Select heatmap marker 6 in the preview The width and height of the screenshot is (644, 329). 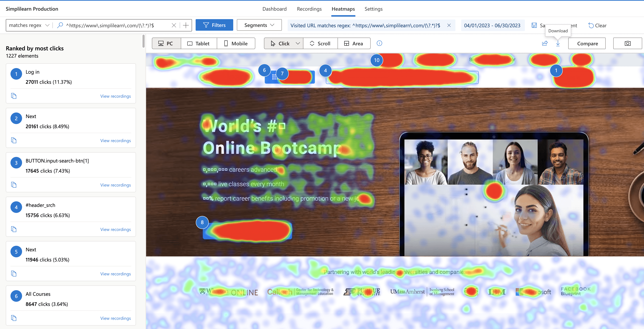pos(264,70)
